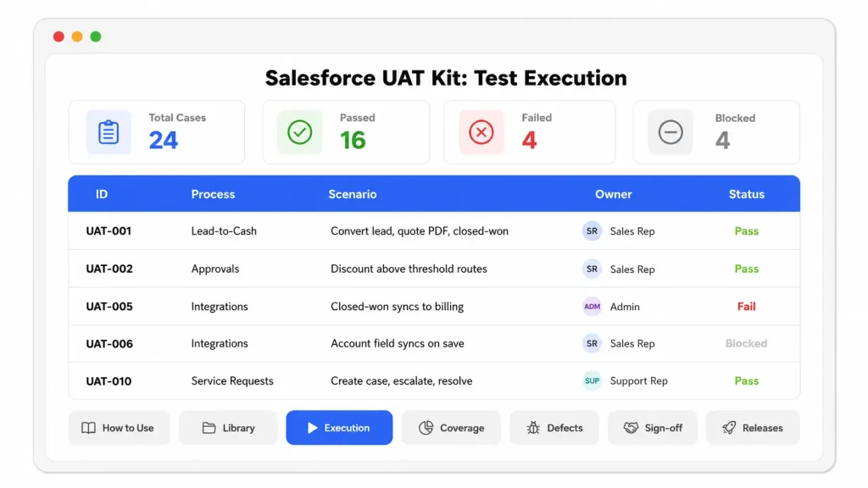Click the Scenario column header

point(353,194)
